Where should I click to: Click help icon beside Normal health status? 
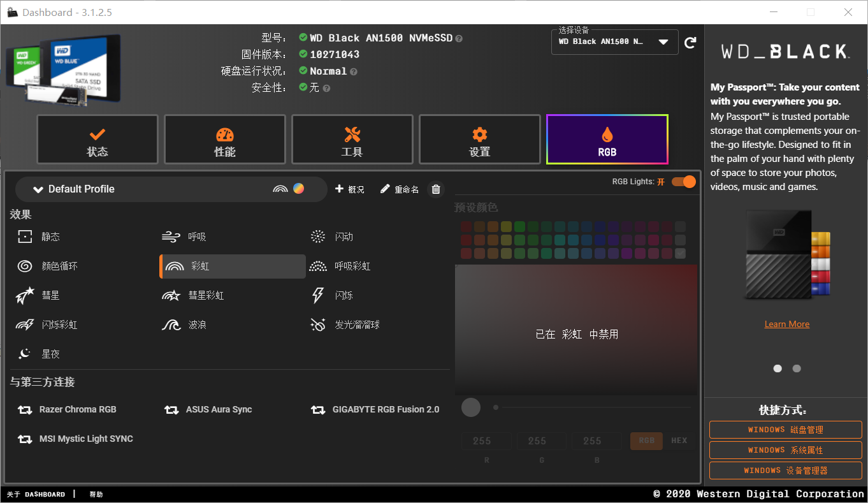coord(354,72)
